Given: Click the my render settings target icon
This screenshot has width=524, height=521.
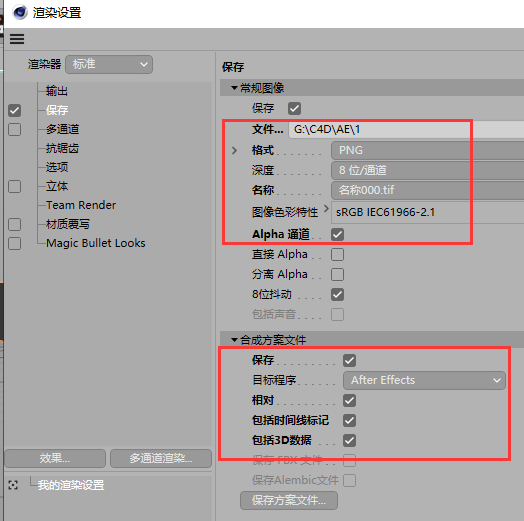Looking at the screenshot, I should click(x=13, y=485).
